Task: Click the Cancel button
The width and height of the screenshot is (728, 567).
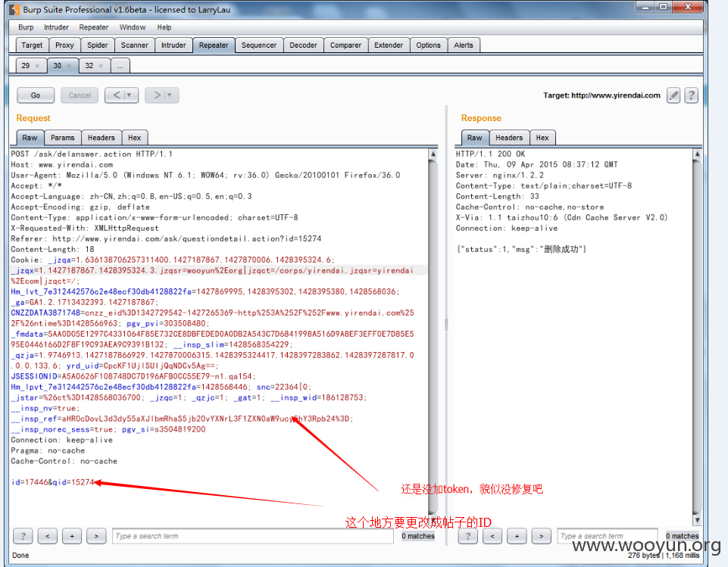Action: coord(80,95)
